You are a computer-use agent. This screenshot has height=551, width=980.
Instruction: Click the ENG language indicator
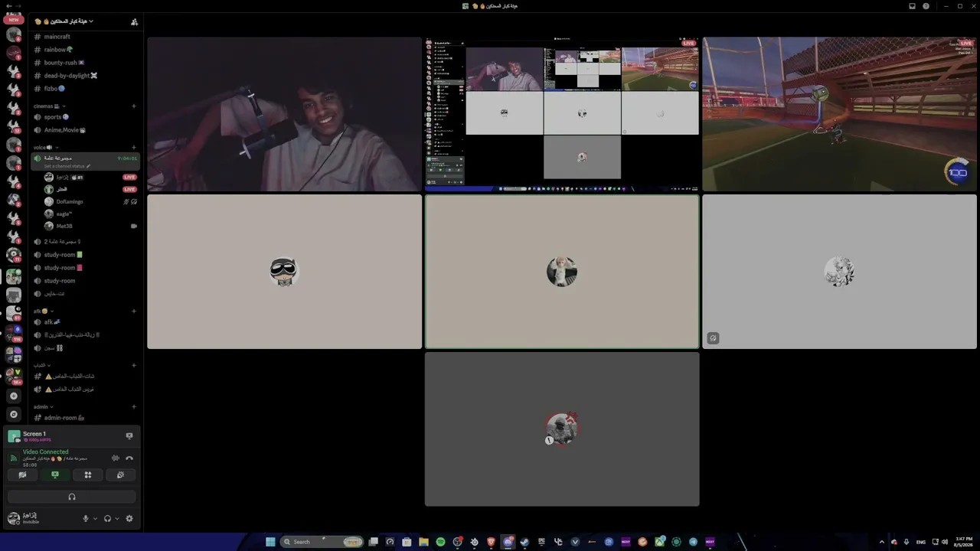[x=921, y=542]
